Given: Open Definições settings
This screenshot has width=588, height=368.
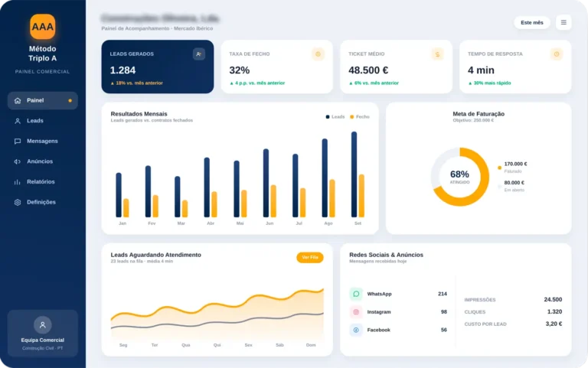Looking at the screenshot, I should click(x=42, y=202).
